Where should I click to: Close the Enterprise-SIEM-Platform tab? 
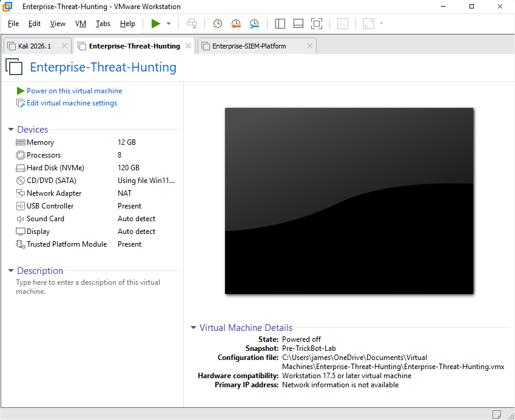309,46
